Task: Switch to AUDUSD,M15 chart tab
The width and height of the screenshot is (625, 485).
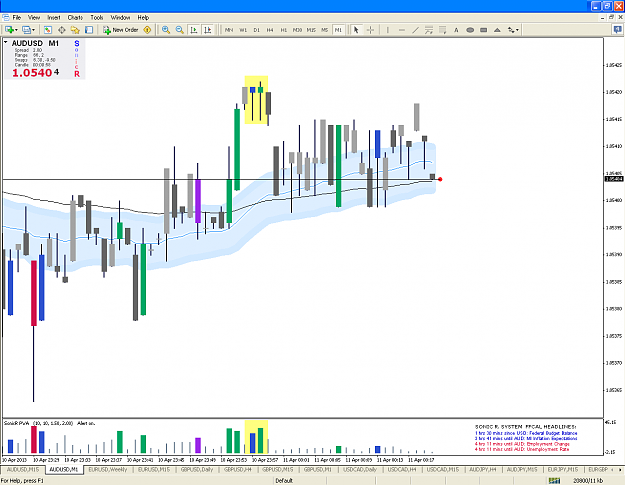Action: tap(23, 470)
